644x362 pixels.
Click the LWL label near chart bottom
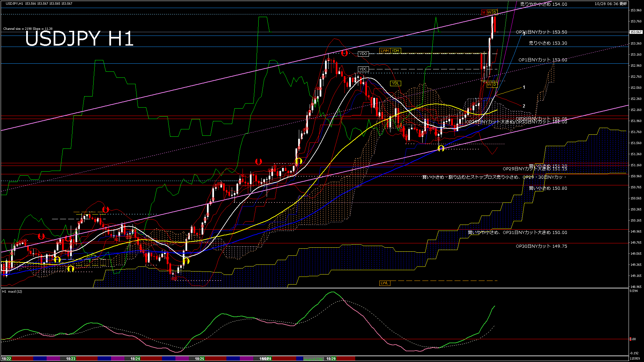(x=384, y=283)
